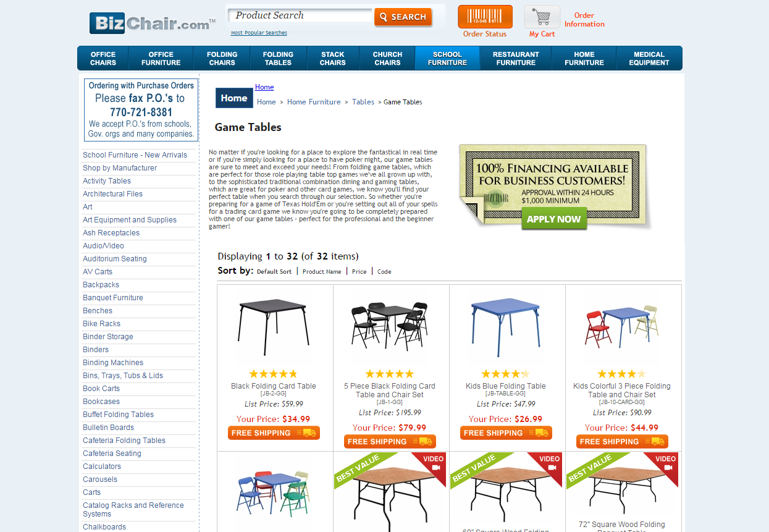Open Order Status barcode icon
This screenshot has height=532, width=769.
click(x=485, y=17)
